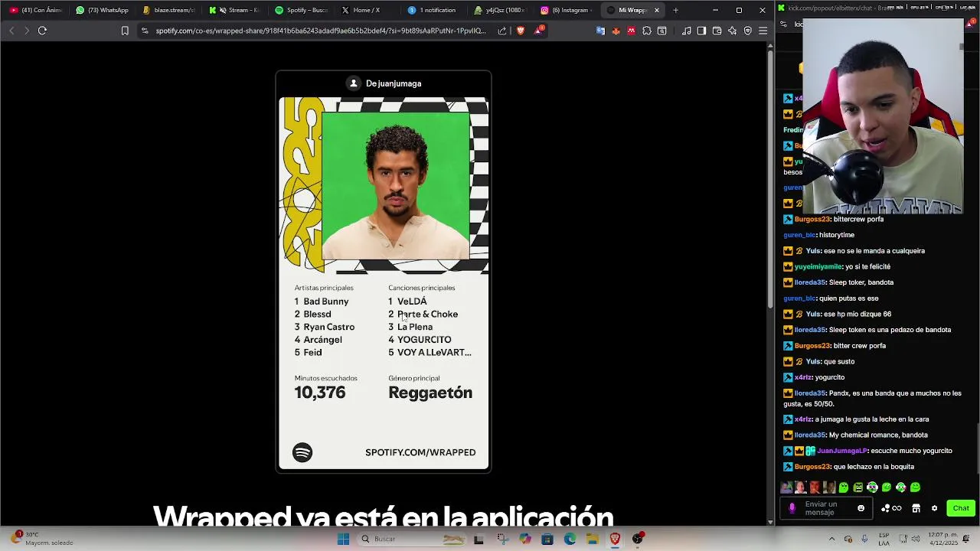Screen dimensions: 980x551
Task: Bookmark this page with the bookmark icon
Action: [x=125, y=31]
